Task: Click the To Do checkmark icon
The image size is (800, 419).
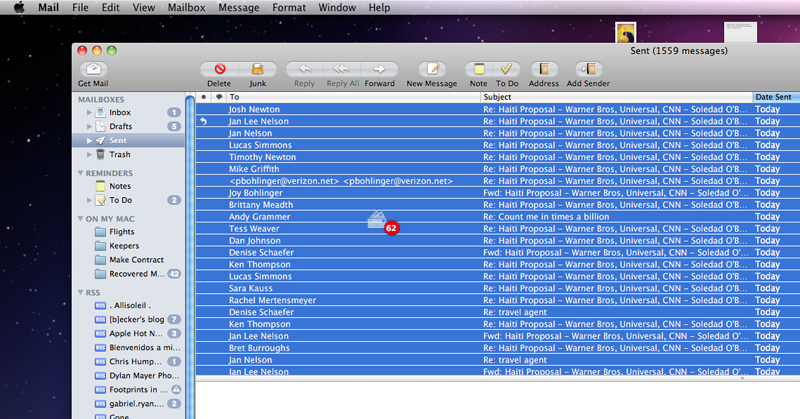Action: pos(507,69)
